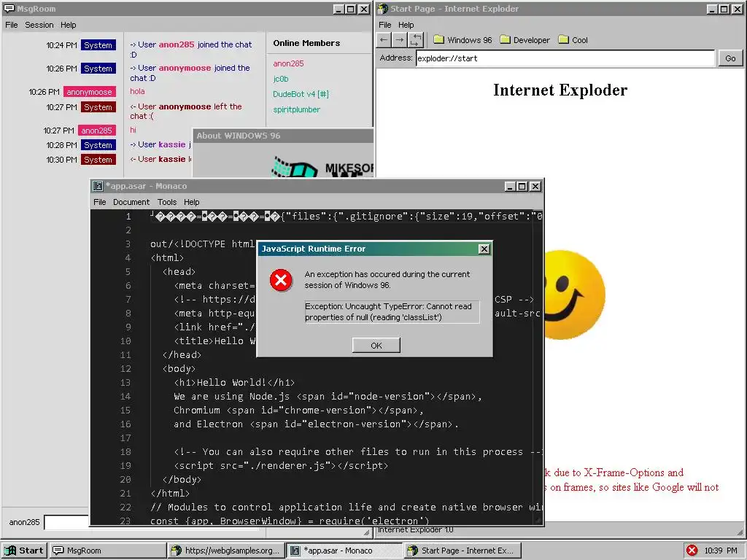Click the smiley face image in Exploder
The width and height of the screenshot is (747, 560).
[575, 295]
